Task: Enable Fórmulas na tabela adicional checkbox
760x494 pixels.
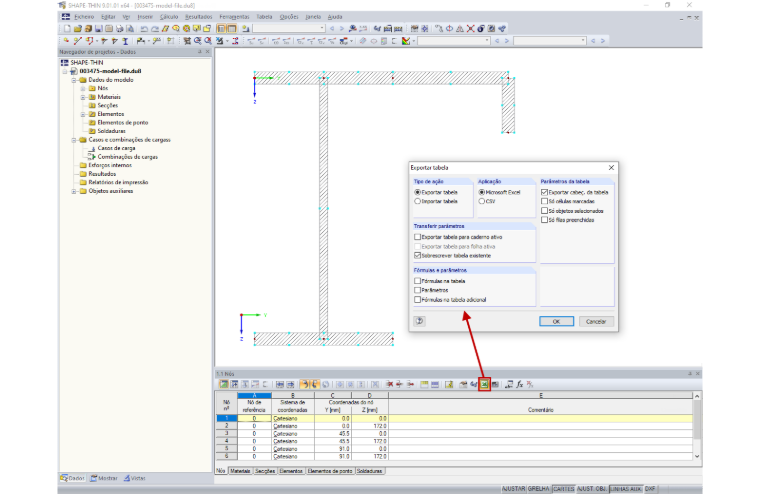Action: click(x=417, y=300)
